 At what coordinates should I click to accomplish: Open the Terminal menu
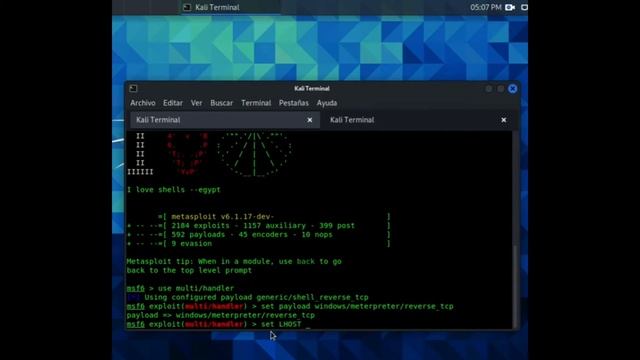pyautogui.click(x=256, y=103)
